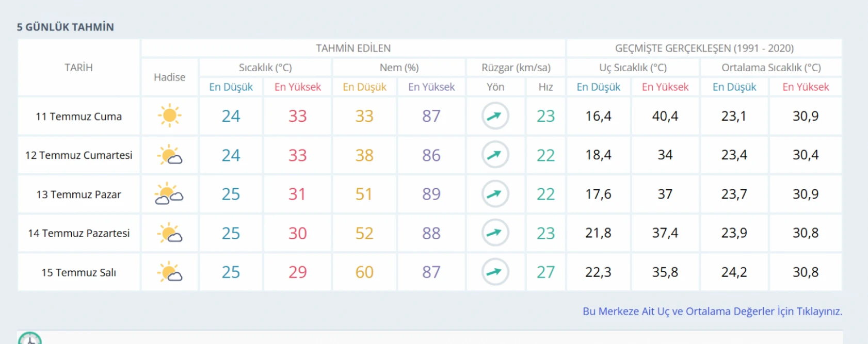Click the Hadise column header
The width and height of the screenshot is (868, 344).
169,77
